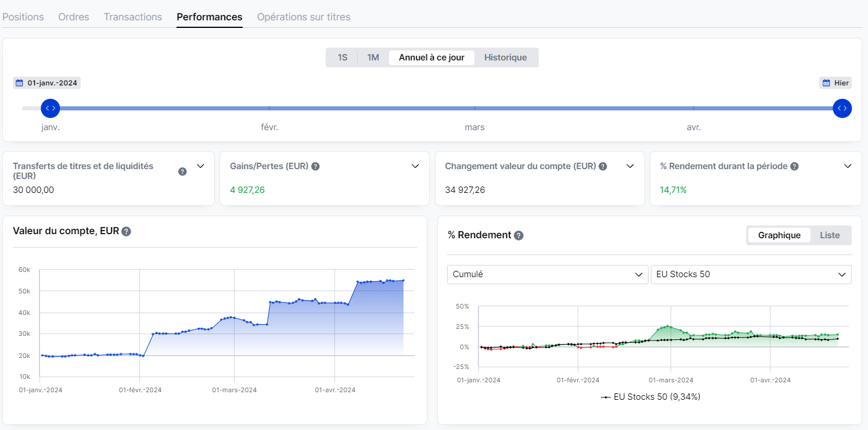Select the 1S period button

click(343, 58)
